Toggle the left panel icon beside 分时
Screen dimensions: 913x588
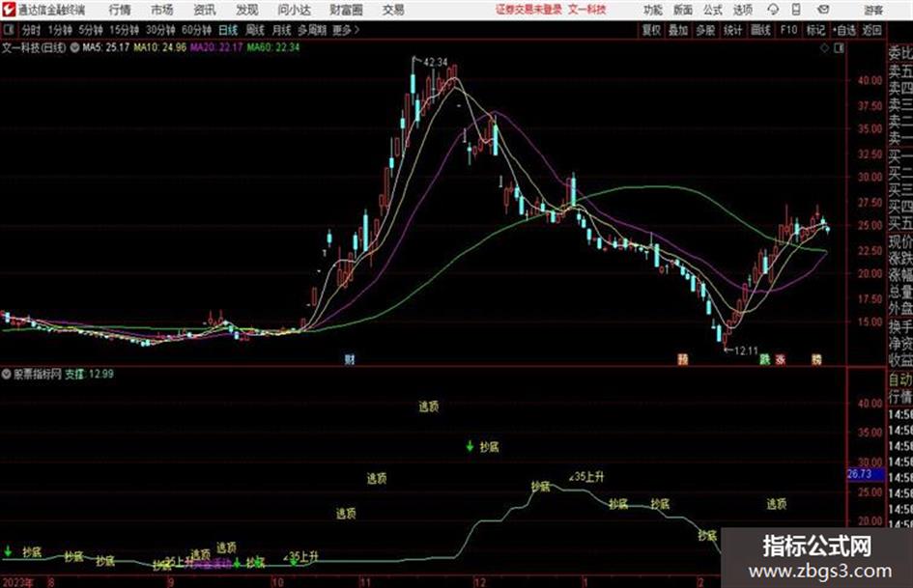click(9, 30)
